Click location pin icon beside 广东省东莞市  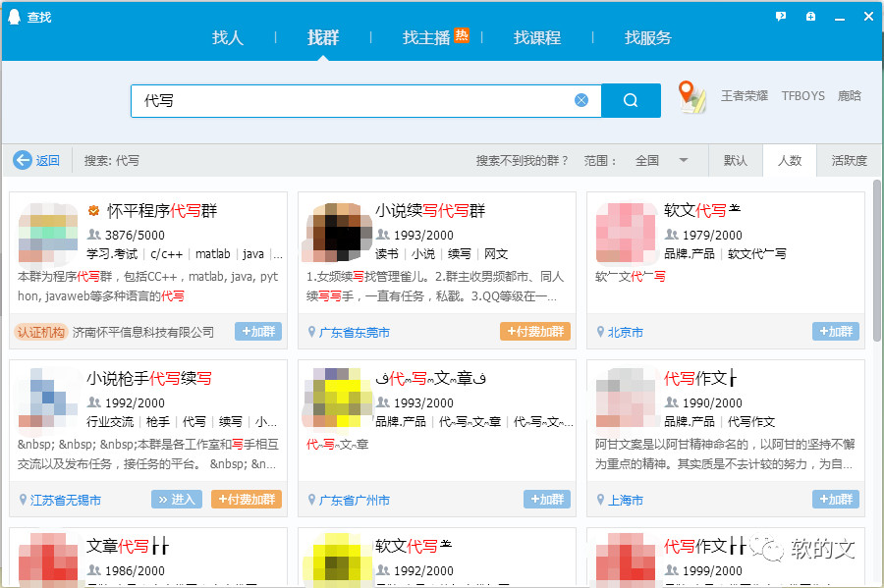coord(311,332)
